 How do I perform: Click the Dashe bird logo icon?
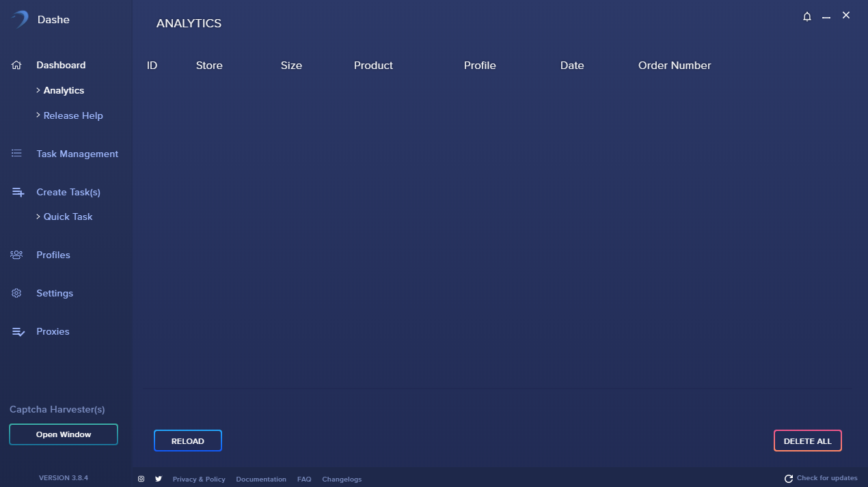coord(20,19)
